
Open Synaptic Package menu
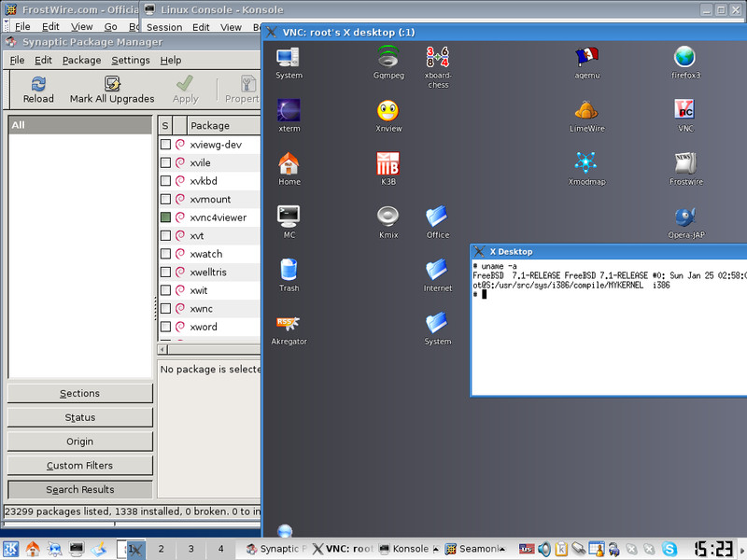(81, 60)
